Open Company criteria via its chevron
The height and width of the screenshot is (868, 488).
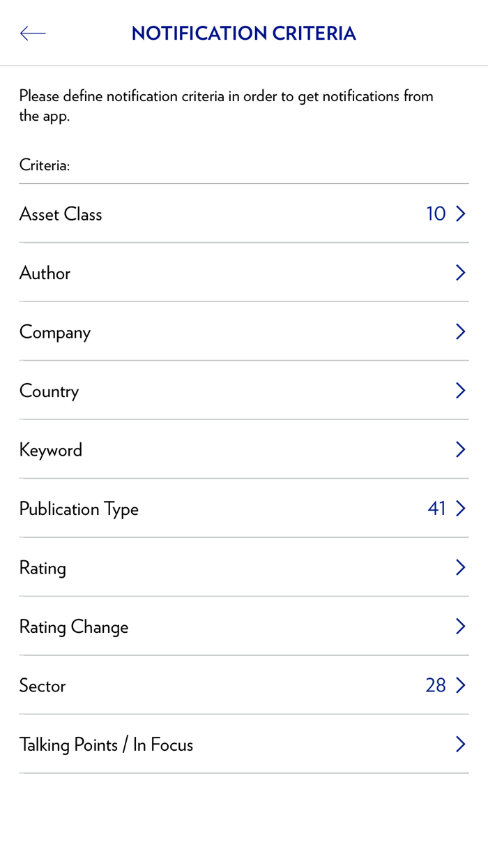pyautogui.click(x=460, y=331)
